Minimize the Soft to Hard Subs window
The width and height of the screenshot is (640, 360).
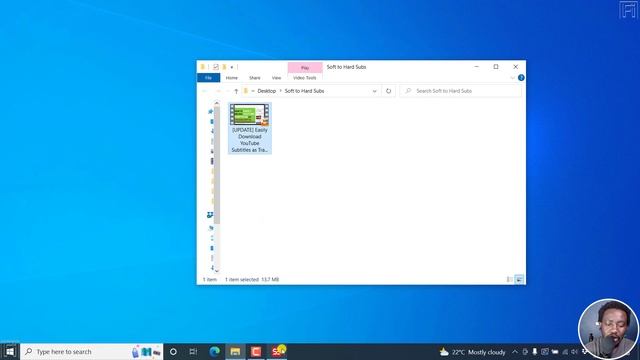(x=476, y=67)
